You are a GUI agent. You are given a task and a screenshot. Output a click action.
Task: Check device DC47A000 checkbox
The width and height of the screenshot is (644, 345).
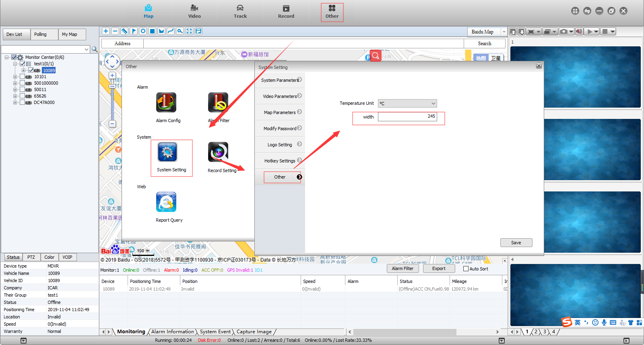coord(23,102)
